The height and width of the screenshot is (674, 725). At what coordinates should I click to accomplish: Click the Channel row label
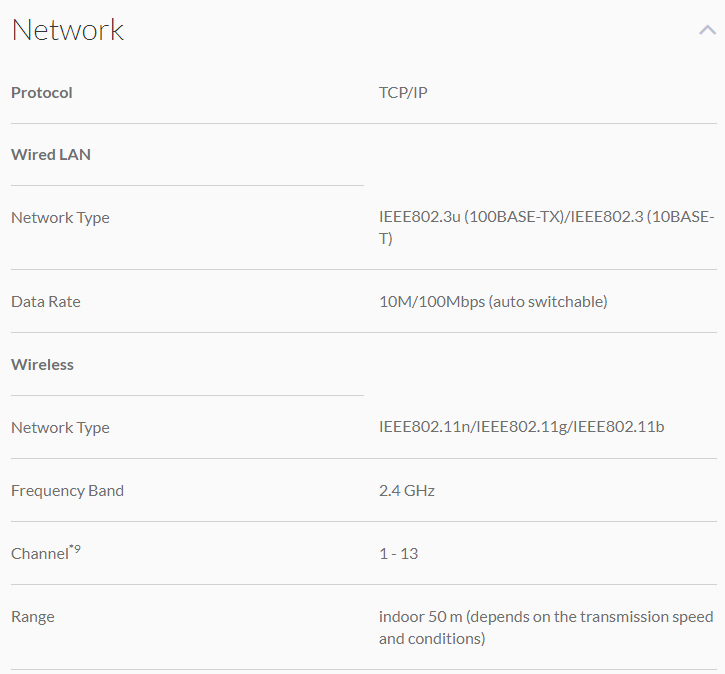tap(39, 554)
